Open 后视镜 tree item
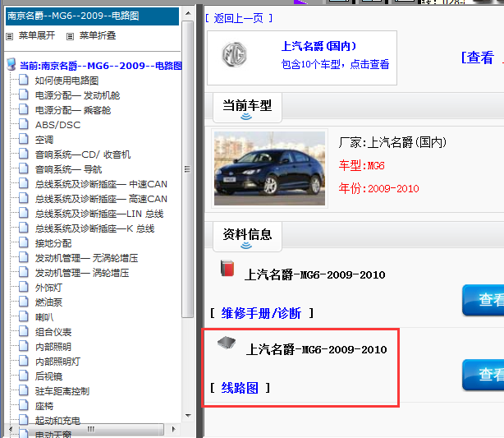Screen dimensions: 504x438 [48, 376]
